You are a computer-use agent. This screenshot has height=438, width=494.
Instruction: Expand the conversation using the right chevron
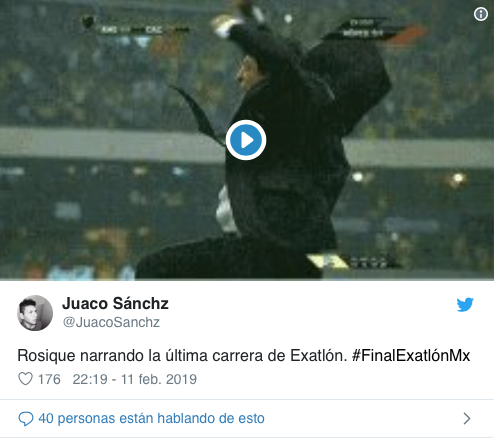(x=467, y=418)
